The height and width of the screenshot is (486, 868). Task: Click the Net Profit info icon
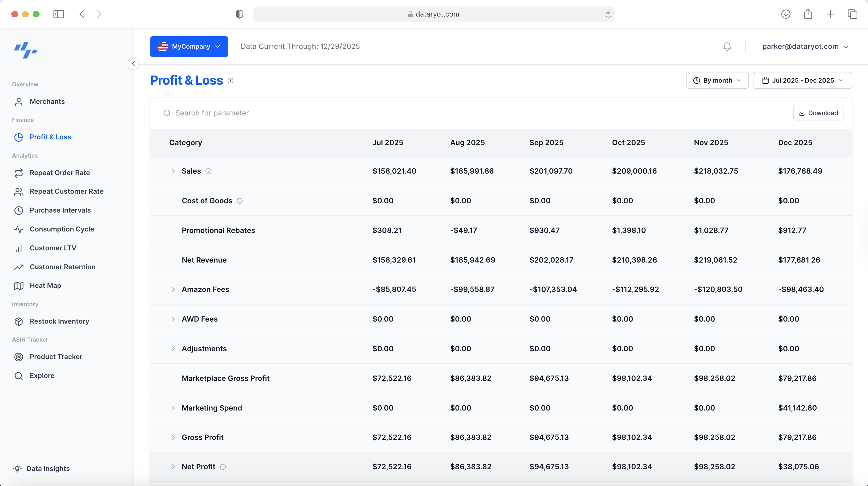[223, 467]
